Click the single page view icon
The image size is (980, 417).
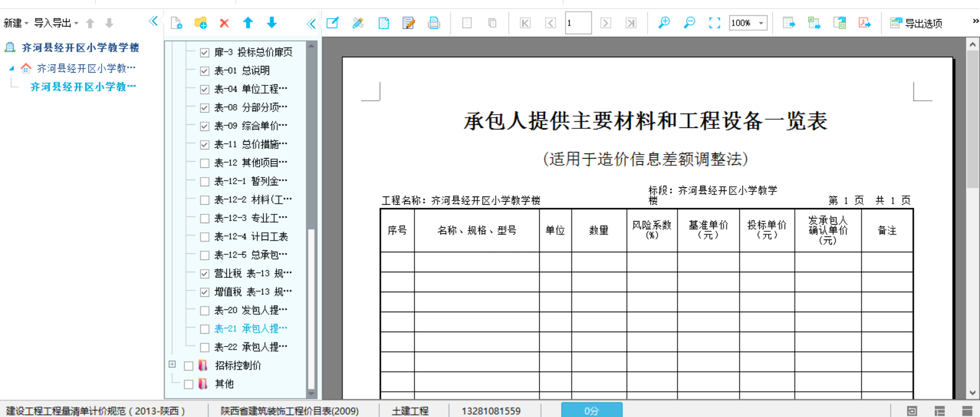coord(467,23)
